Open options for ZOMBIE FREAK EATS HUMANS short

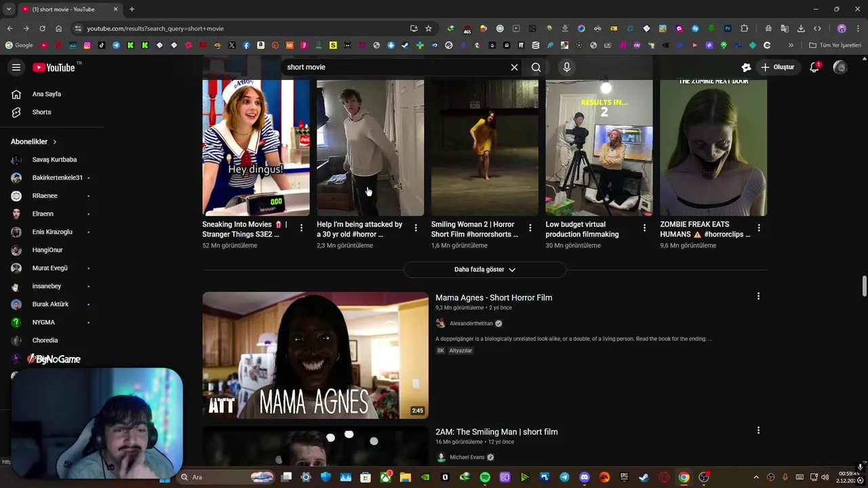pyautogui.click(x=759, y=228)
